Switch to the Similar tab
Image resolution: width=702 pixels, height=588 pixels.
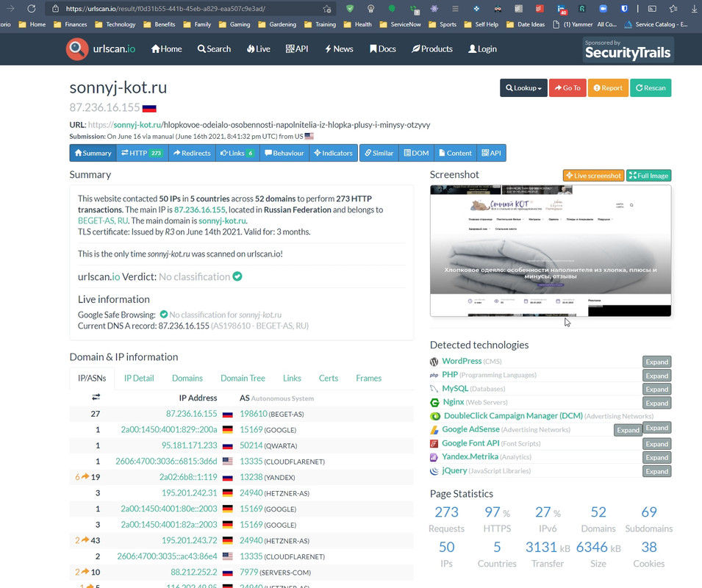coord(379,153)
